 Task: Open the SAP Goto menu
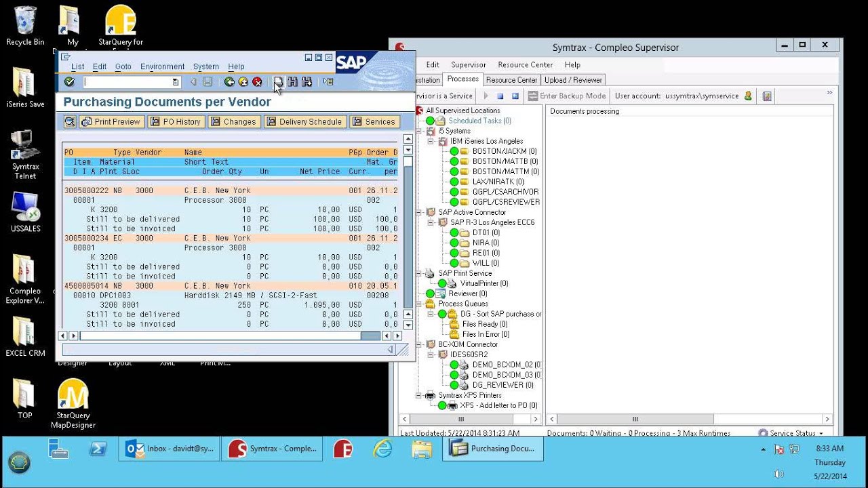[123, 66]
